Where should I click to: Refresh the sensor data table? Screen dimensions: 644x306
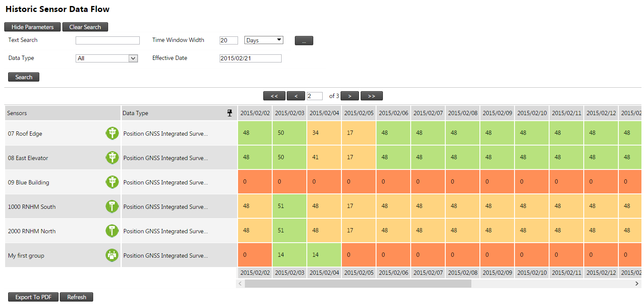pyautogui.click(x=76, y=297)
